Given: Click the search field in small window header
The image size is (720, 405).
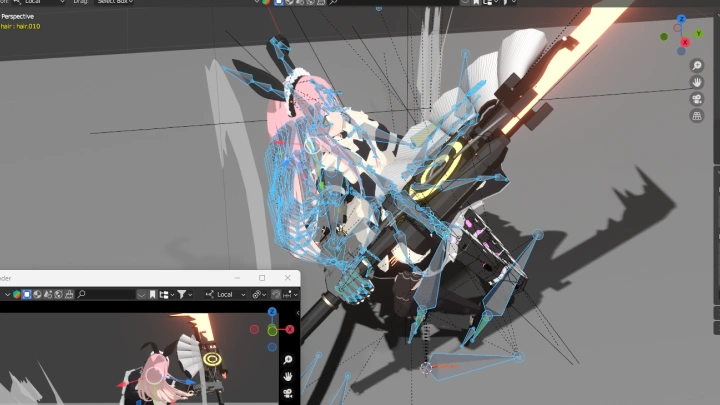Looking at the screenshot, I should click(104, 294).
